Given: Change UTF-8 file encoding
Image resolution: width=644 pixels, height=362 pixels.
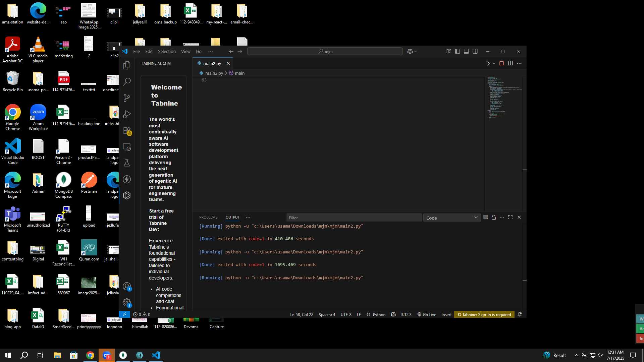Looking at the screenshot, I should 346,315.
